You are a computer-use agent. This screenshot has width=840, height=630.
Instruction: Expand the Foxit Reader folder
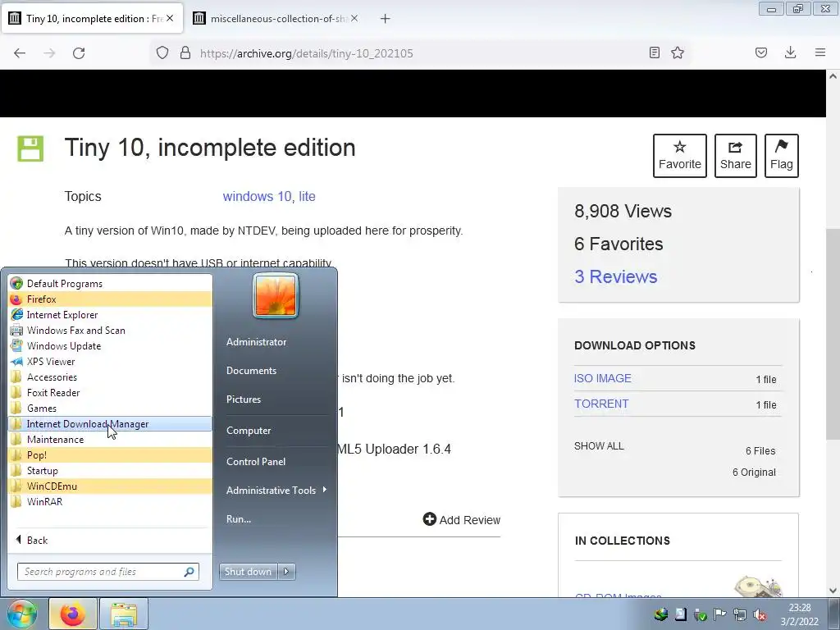[110, 392]
